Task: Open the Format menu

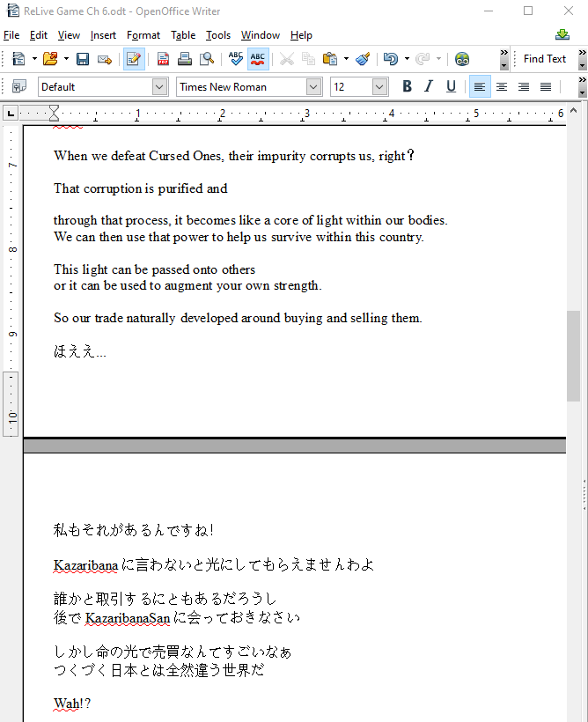Action: point(143,35)
